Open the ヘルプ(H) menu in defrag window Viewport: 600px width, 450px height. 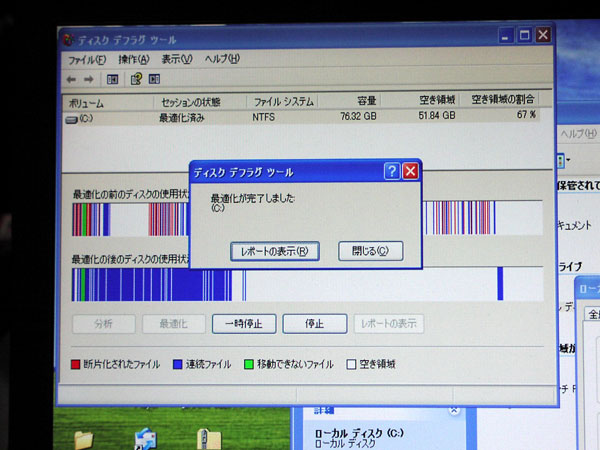tap(222, 59)
